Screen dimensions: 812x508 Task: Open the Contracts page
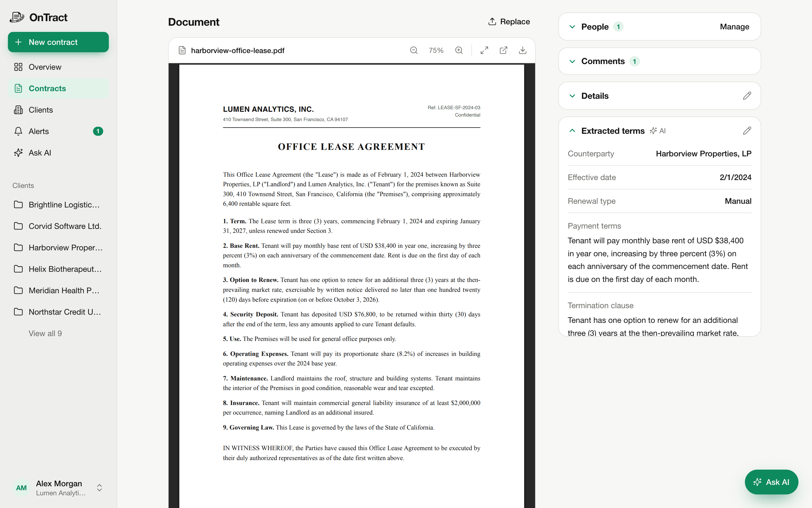coord(58,88)
